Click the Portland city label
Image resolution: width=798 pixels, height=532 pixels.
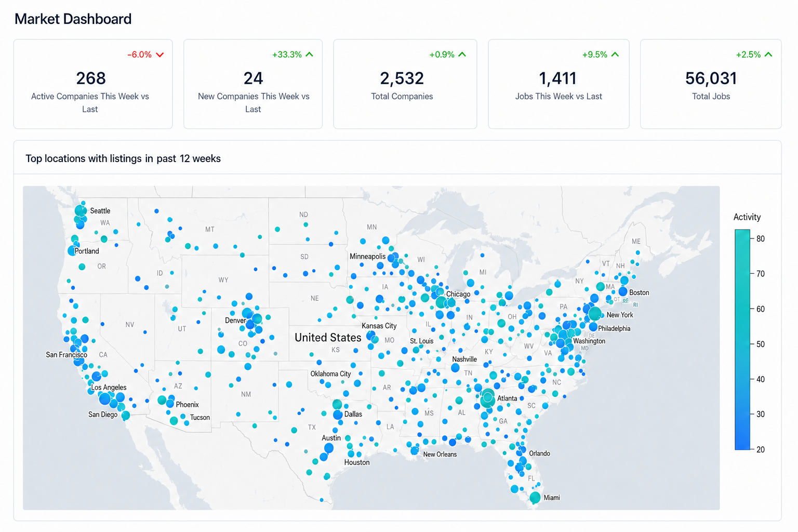point(87,251)
